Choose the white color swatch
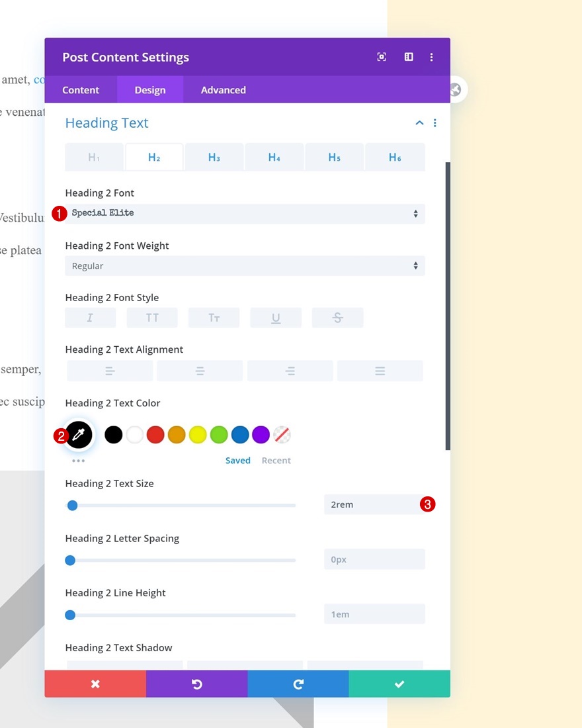The image size is (582, 728). [x=135, y=435]
